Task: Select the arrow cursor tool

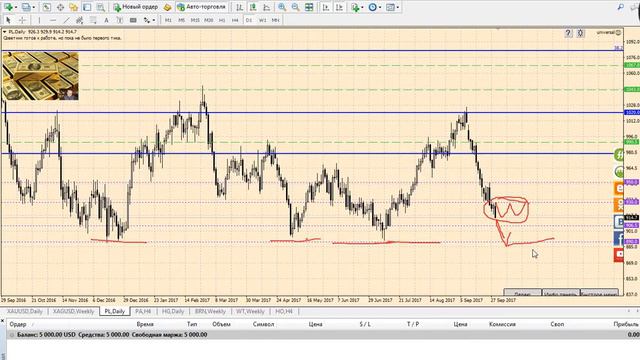Action: tap(8, 20)
